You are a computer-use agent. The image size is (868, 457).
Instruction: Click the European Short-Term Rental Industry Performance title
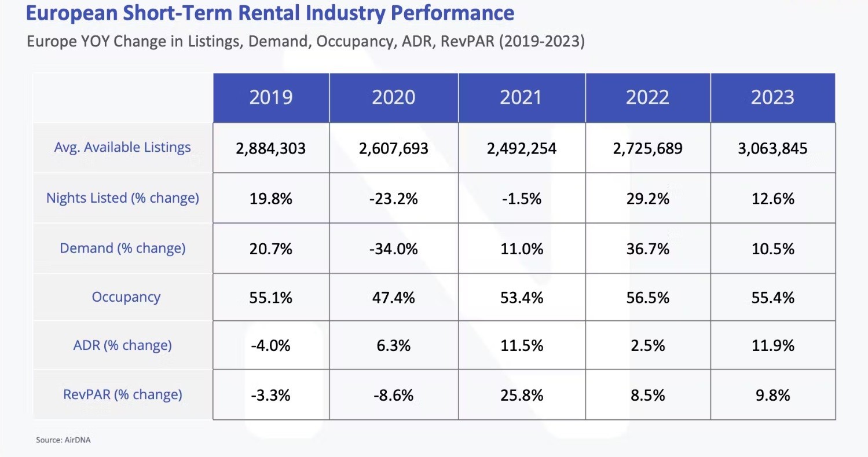(x=270, y=13)
